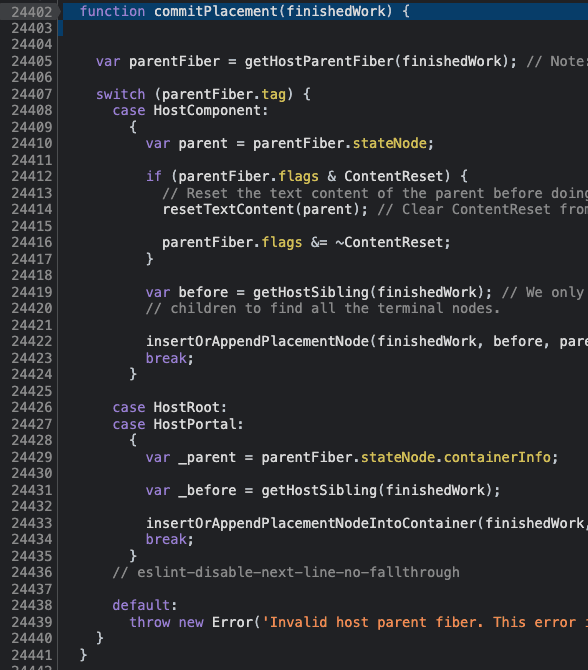This screenshot has width=588, height=670.
Task: Click line number 24422 gutter
Action: (x=32, y=341)
